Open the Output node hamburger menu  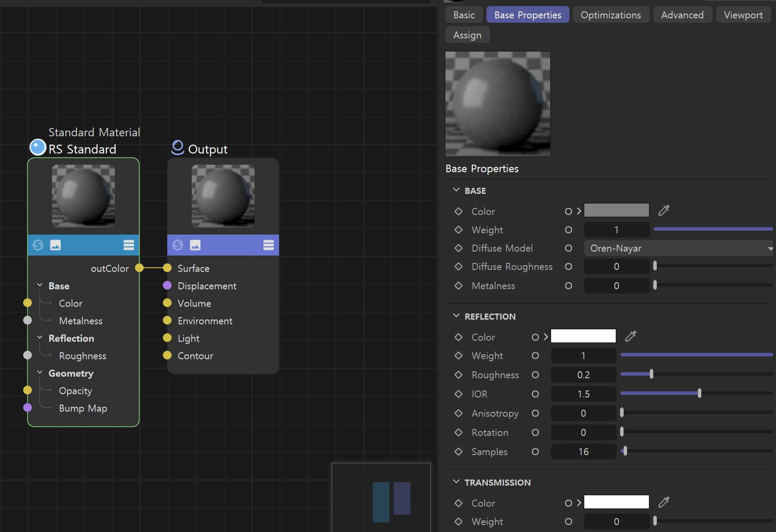pyautogui.click(x=269, y=245)
